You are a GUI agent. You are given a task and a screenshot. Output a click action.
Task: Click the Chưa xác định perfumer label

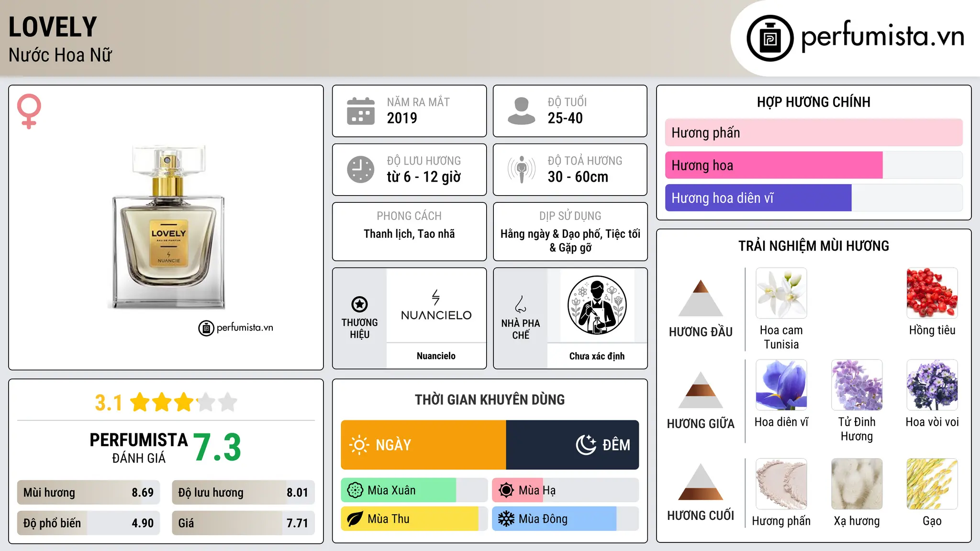(x=597, y=356)
